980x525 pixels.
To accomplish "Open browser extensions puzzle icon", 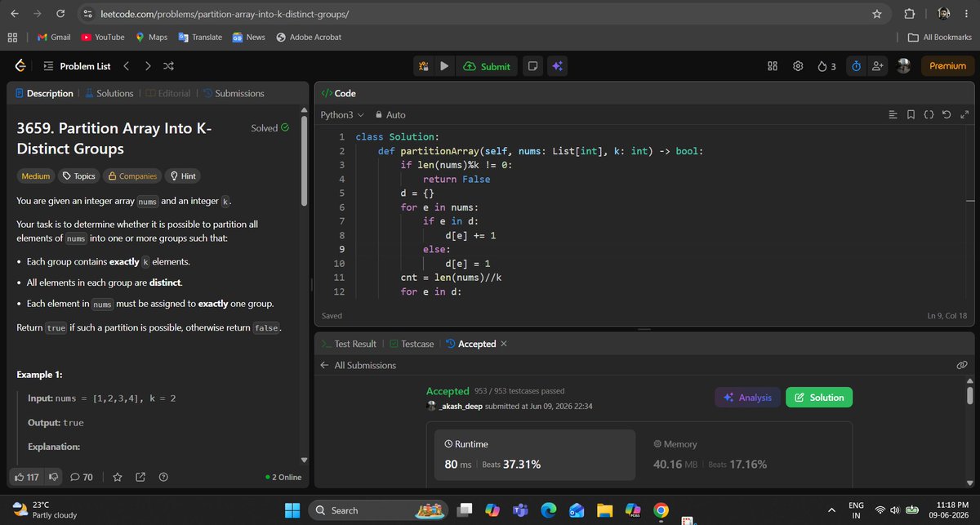I will click(x=909, y=14).
